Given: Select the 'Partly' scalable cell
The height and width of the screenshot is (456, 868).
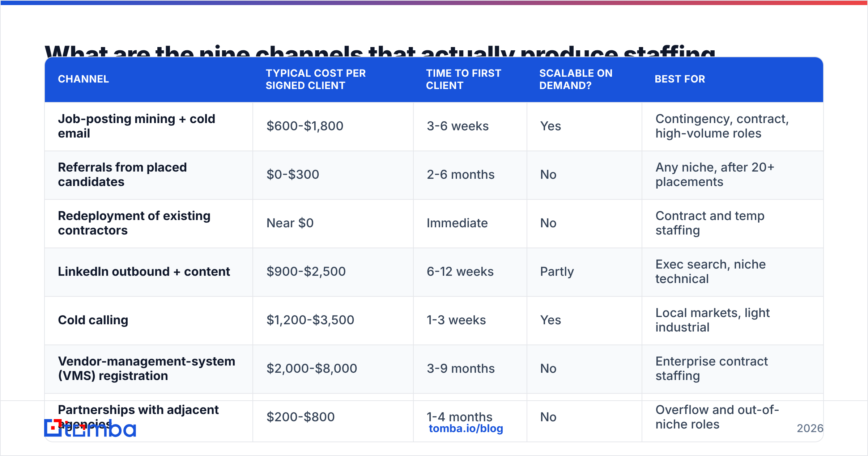Looking at the screenshot, I should (584, 272).
